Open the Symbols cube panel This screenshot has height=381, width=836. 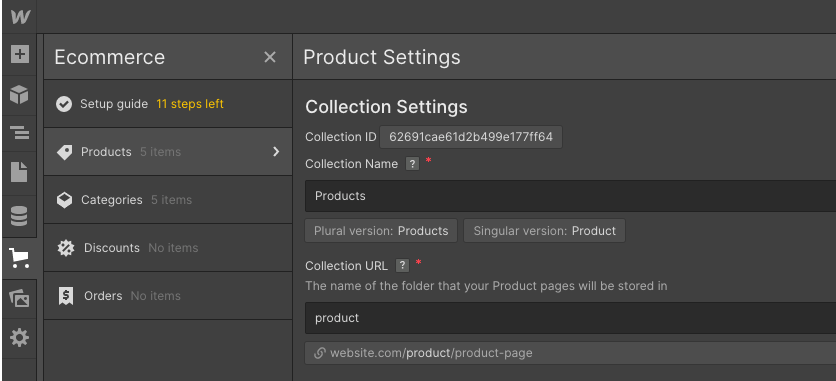pos(19,94)
